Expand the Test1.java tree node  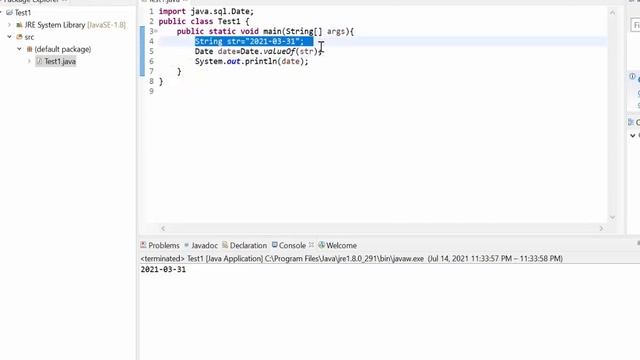pyautogui.click(x=29, y=61)
